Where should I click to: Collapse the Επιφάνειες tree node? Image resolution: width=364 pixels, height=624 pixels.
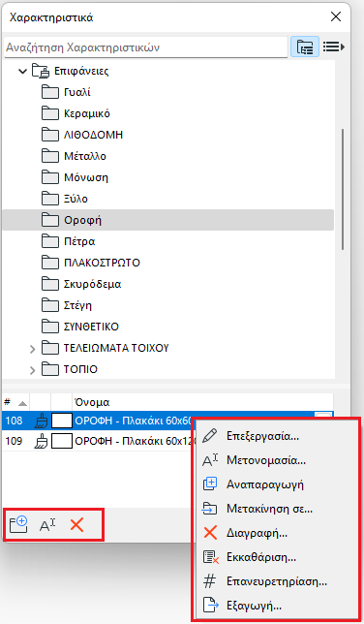pyautogui.click(x=23, y=72)
